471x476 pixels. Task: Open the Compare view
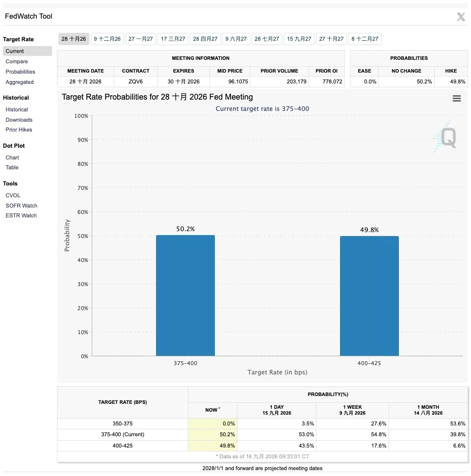click(17, 61)
